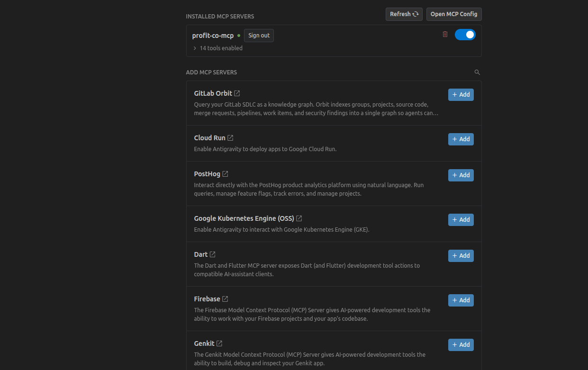
Task: Add the GitLab Orbit server
Action: [x=461, y=95]
